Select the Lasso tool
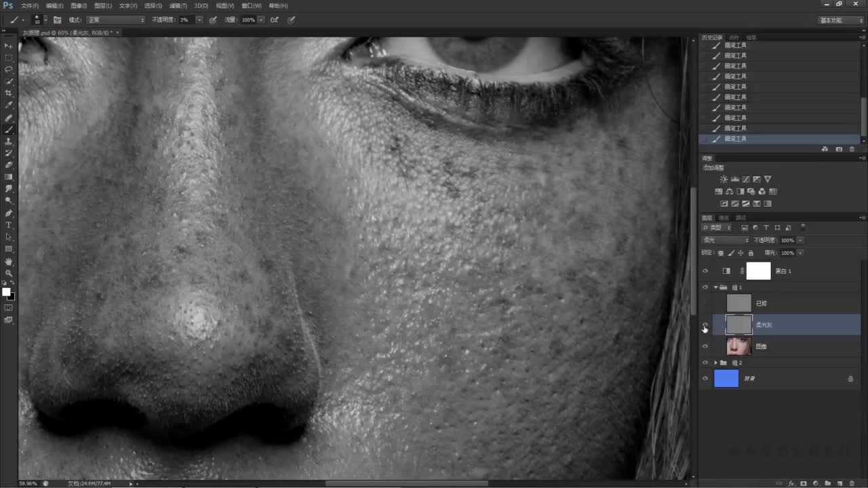The image size is (868, 488). click(9, 69)
